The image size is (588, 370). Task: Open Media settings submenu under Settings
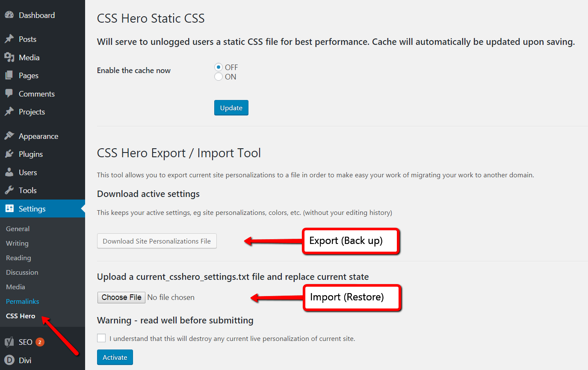[15, 287]
